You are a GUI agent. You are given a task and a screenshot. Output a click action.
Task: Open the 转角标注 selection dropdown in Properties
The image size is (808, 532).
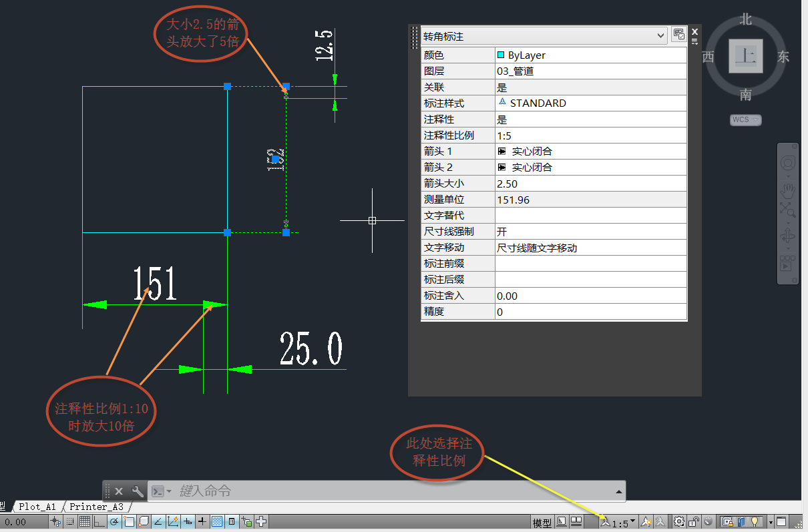click(661, 35)
